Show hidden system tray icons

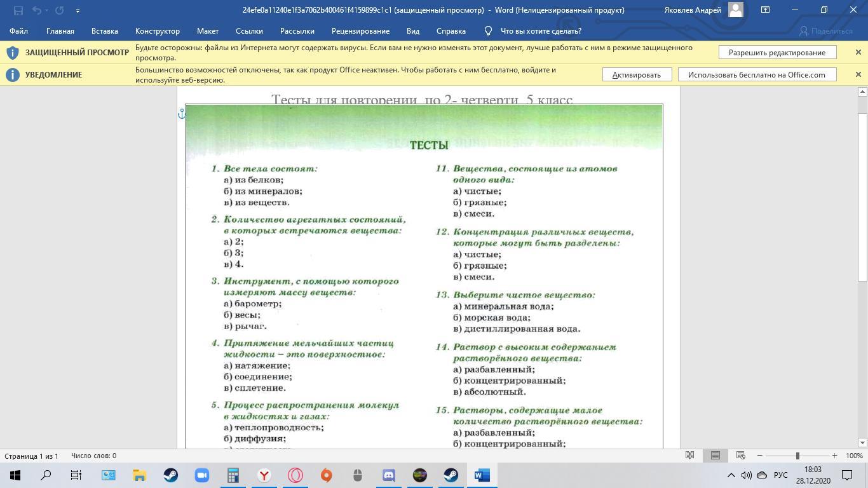pyautogui.click(x=731, y=475)
